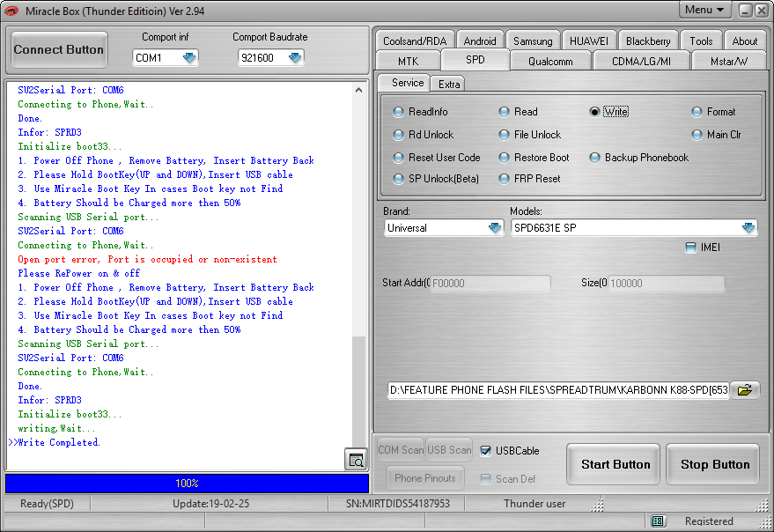This screenshot has width=774, height=532.
Task: Open the About tab
Action: [744, 41]
